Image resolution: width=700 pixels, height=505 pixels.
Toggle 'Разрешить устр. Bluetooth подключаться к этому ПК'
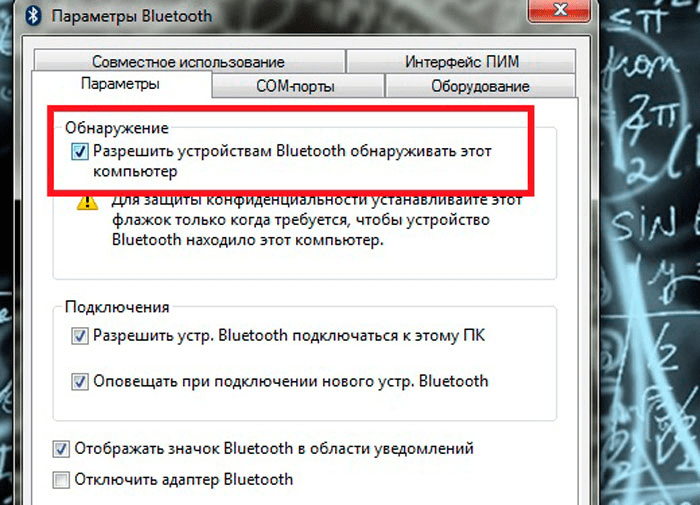point(80,336)
